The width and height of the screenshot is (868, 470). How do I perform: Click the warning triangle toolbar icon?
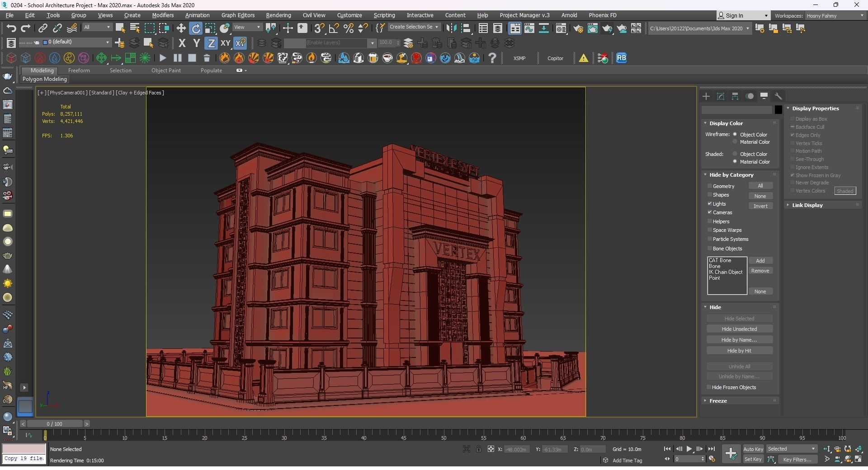coord(584,58)
